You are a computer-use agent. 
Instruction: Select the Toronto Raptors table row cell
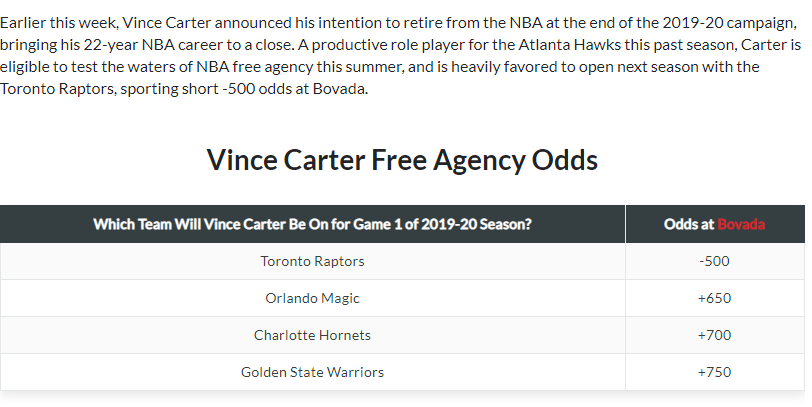(x=312, y=261)
